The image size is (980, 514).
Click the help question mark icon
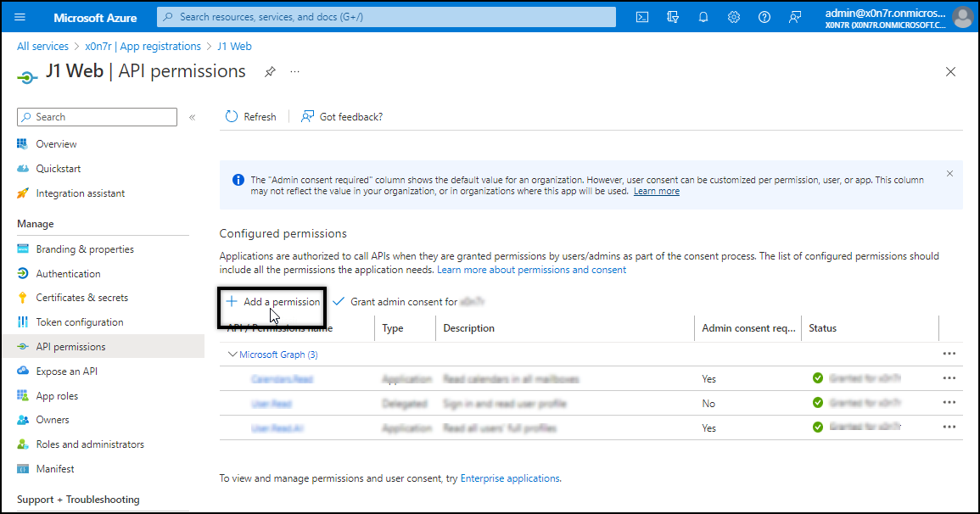click(764, 17)
